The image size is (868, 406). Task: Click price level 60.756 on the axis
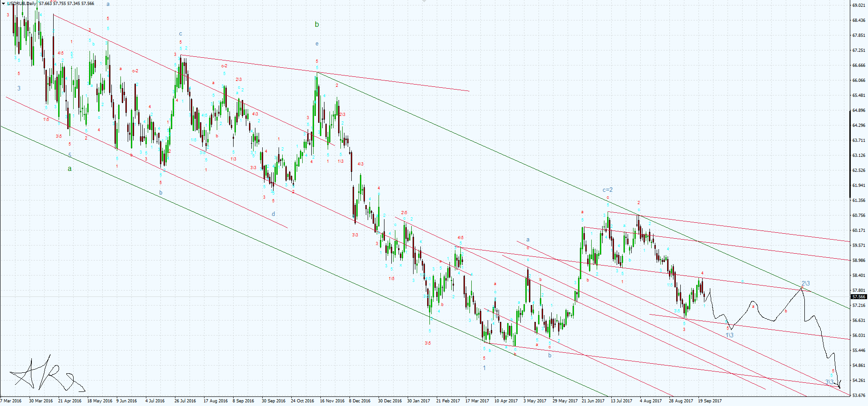tap(858, 216)
